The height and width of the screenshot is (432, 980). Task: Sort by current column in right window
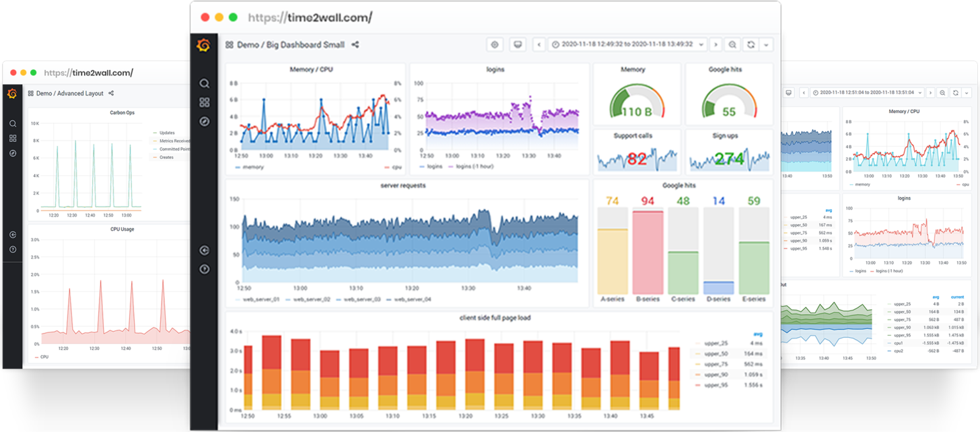pyautogui.click(x=957, y=297)
